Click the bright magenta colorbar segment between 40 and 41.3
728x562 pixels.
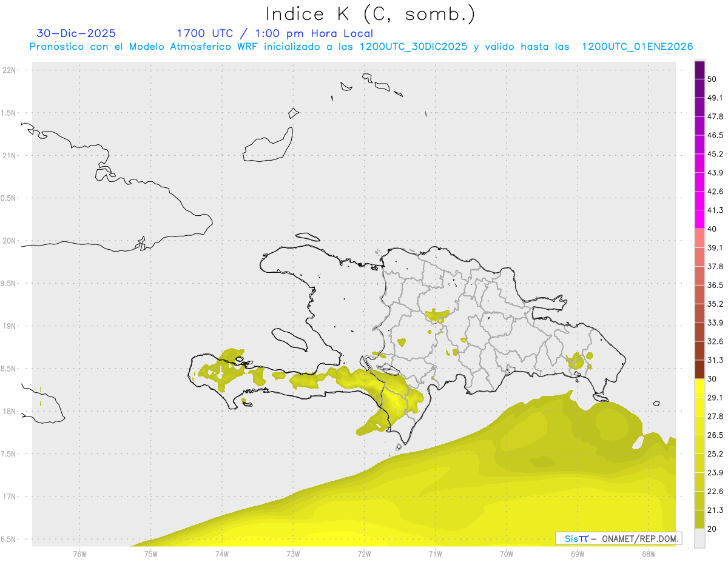point(699,219)
